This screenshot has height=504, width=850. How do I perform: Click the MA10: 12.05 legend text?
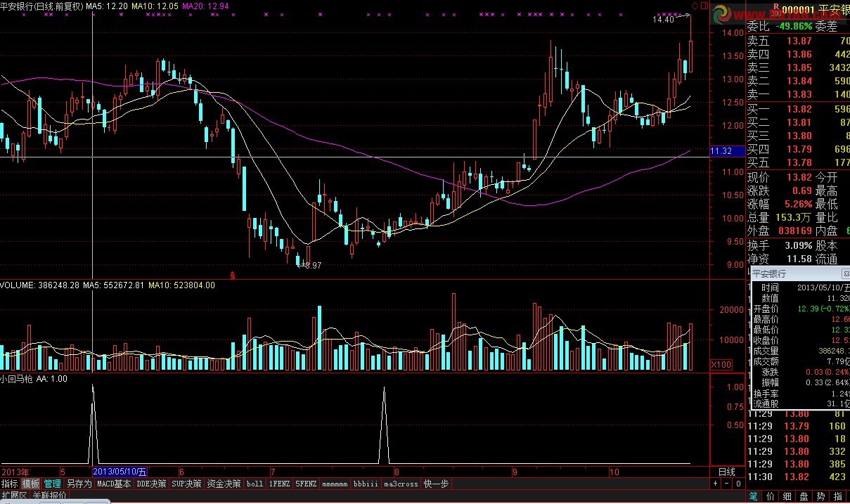tap(154, 6)
